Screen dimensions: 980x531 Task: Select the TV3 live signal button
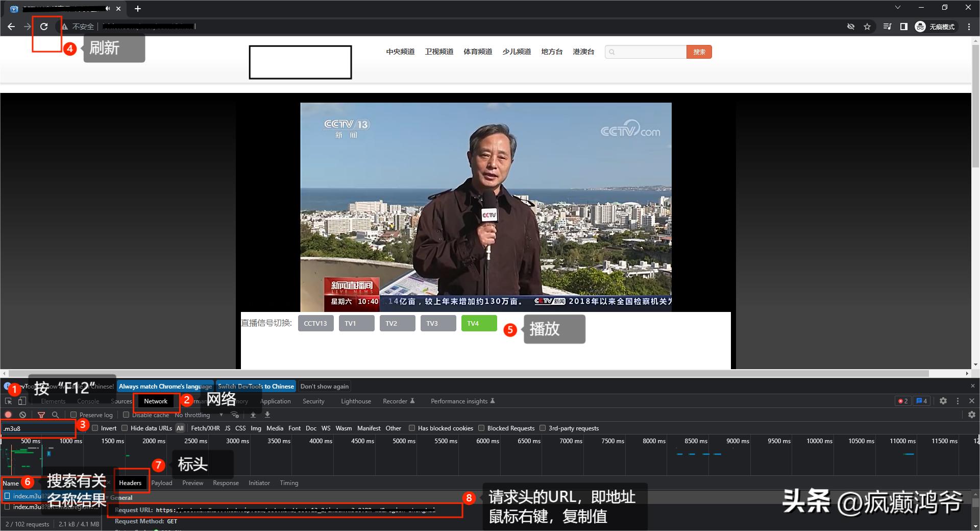pyautogui.click(x=437, y=323)
